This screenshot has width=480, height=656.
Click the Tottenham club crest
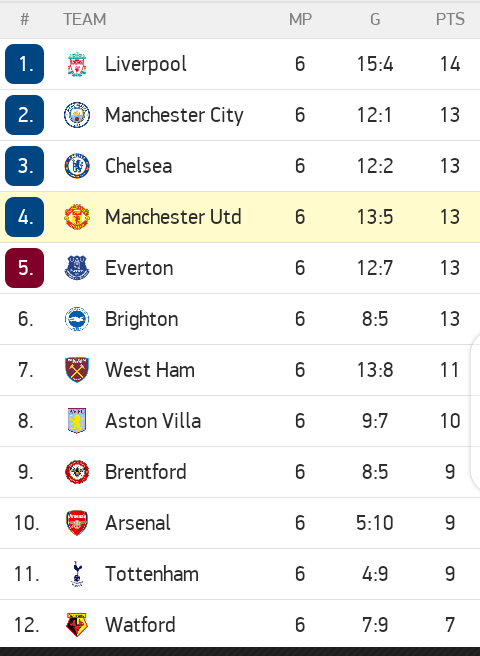point(77,574)
